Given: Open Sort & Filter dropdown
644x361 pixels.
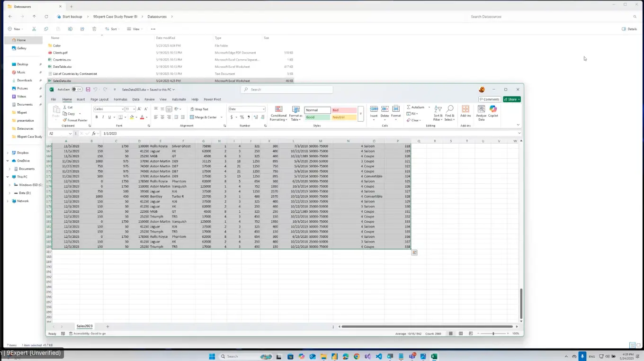Looking at the screenshot, I should [438, 114].
